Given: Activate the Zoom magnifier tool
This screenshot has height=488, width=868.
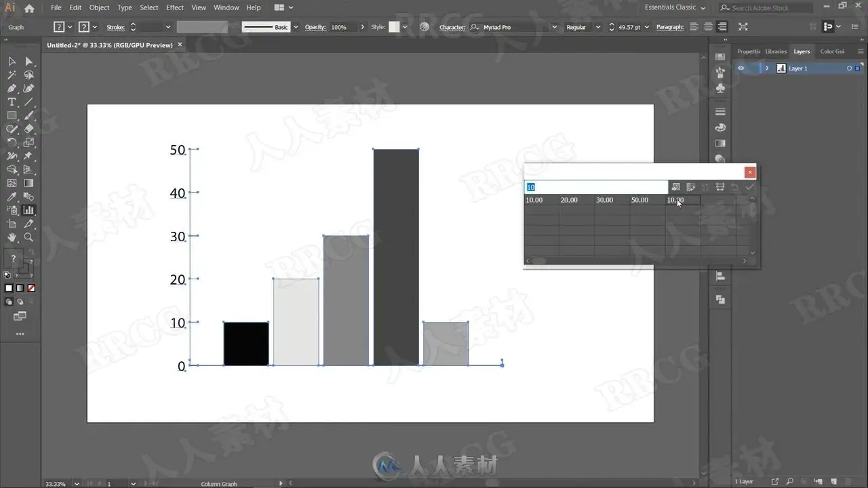Looking at the screenshot, I should click(x=28, y=237).
